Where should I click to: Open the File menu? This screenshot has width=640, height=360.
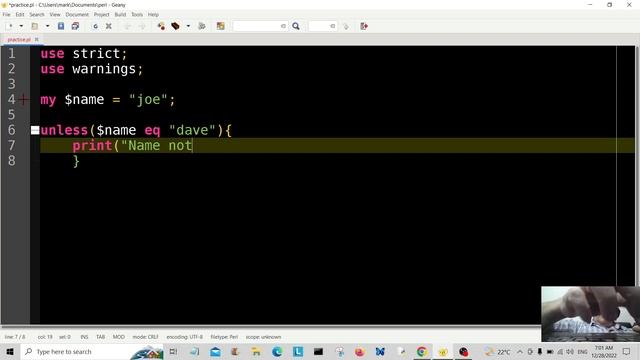[7, 14]
